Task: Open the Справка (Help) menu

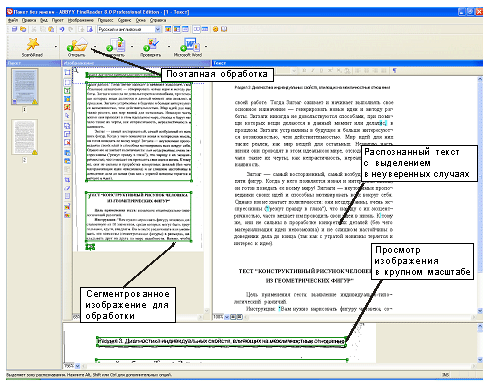Action: [x=158, y=20]
